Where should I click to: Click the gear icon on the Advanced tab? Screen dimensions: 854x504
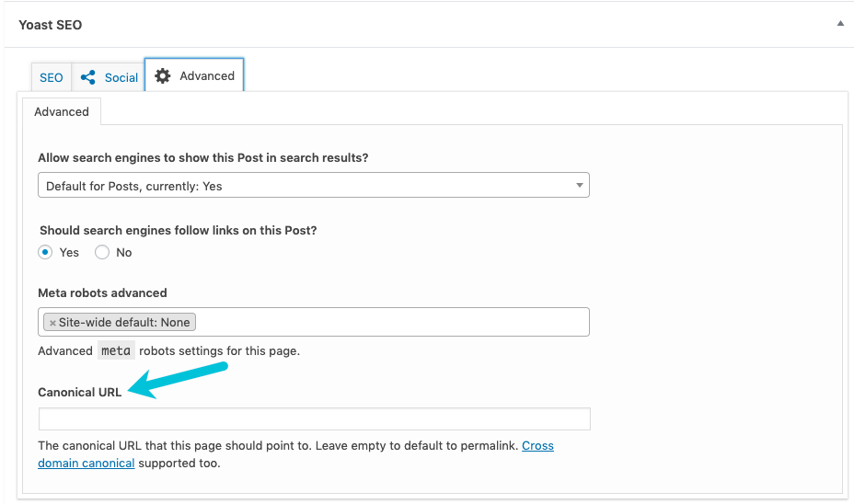click(x=163, y=76)
